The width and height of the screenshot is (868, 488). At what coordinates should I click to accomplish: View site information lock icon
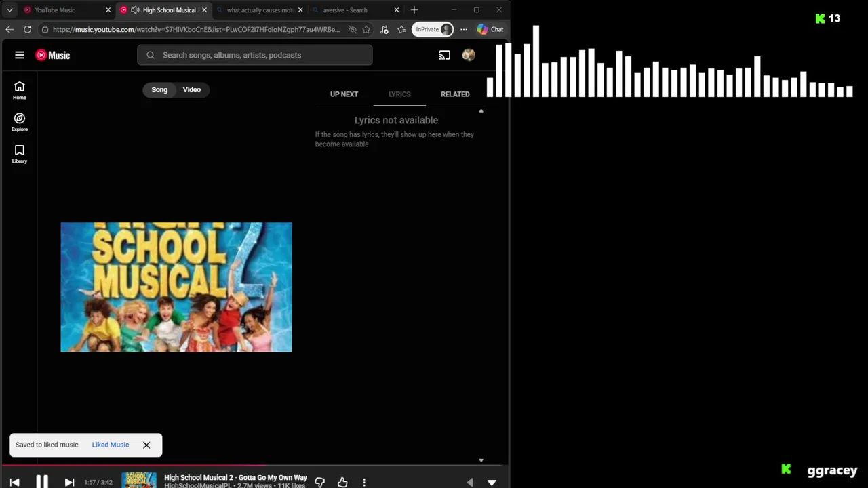tap(45, 29)
